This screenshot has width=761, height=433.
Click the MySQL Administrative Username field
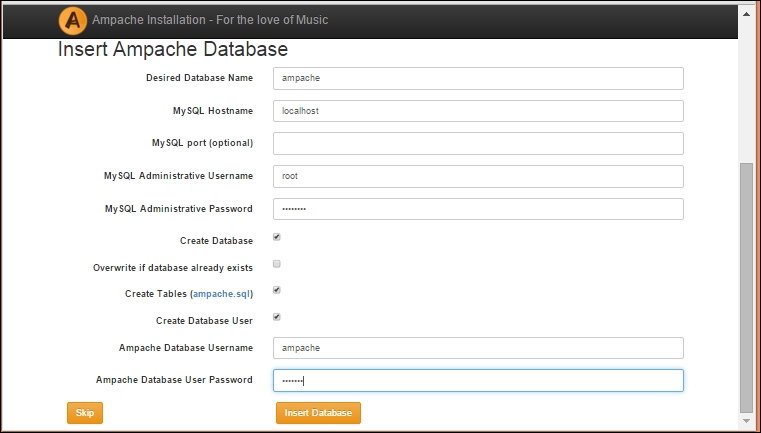[478, 176]
